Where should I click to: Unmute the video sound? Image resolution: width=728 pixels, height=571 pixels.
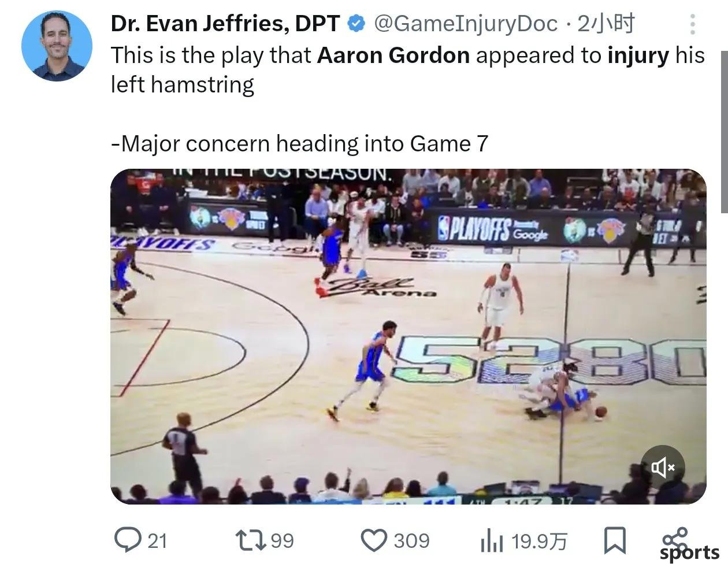click(x=663, y=467)
